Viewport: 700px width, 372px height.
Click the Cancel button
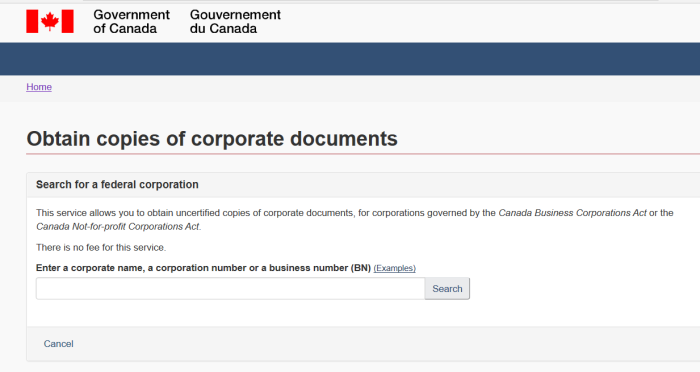pyautogui.click(x=58, y=344)
